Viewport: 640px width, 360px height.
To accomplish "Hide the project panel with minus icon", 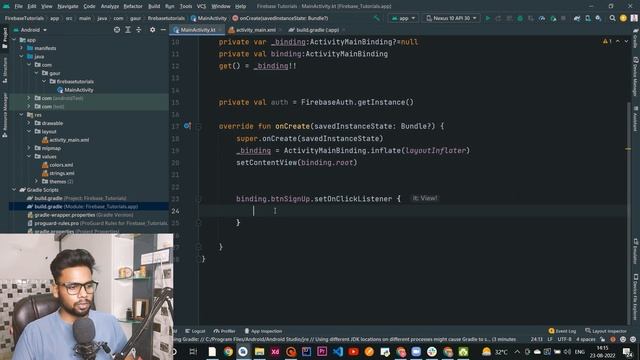I will tap(163, 30).
